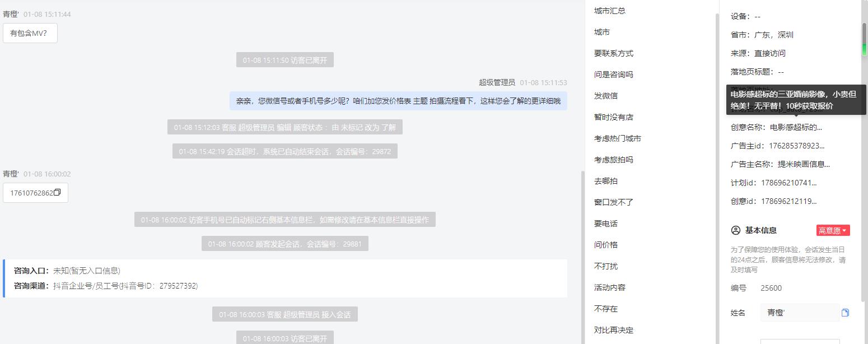Click the copy icon beside name field
Image resolution: width=868 pixels, height=344 pixels.
845,313
